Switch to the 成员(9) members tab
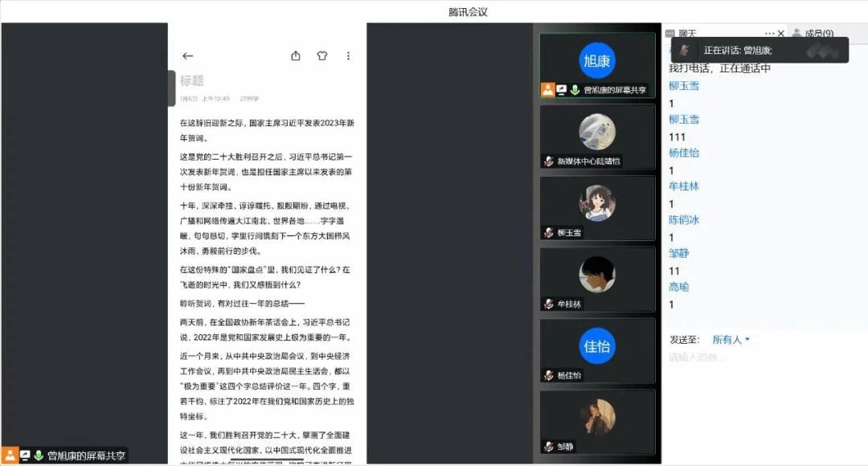Viewport: 868px width, 466px height. click(813, 33)
